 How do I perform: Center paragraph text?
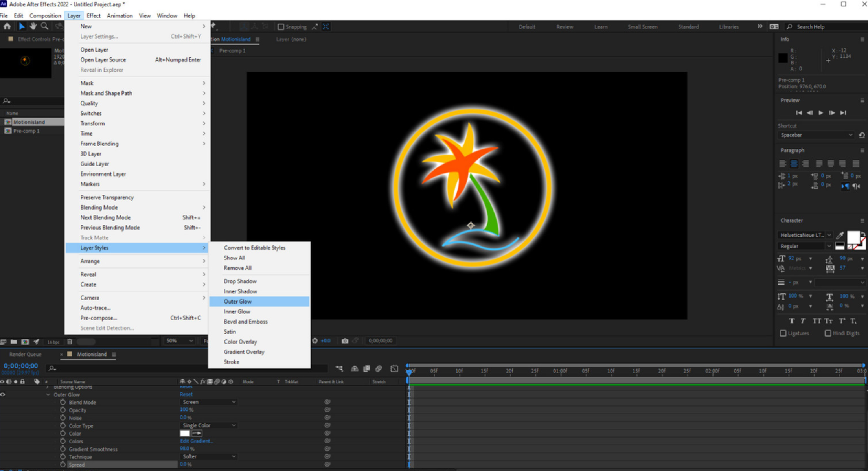click(x=794, y=163)
